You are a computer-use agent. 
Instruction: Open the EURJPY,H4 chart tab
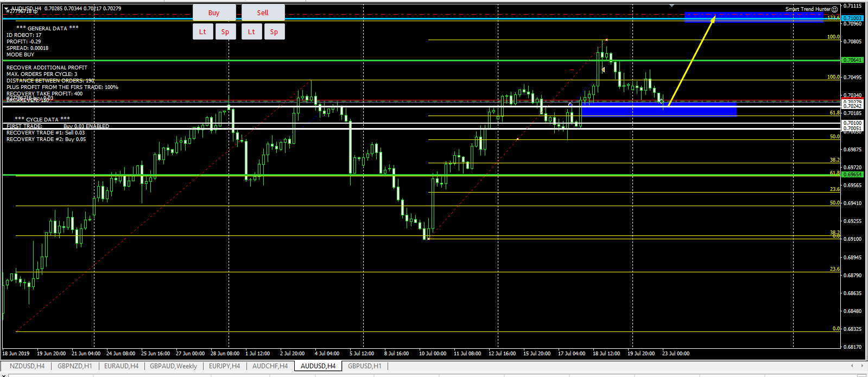click(x=224, y=366)
